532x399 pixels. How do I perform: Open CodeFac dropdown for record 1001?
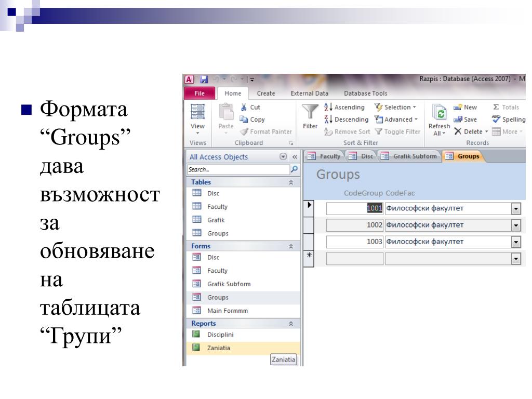(x=516, y=209)
